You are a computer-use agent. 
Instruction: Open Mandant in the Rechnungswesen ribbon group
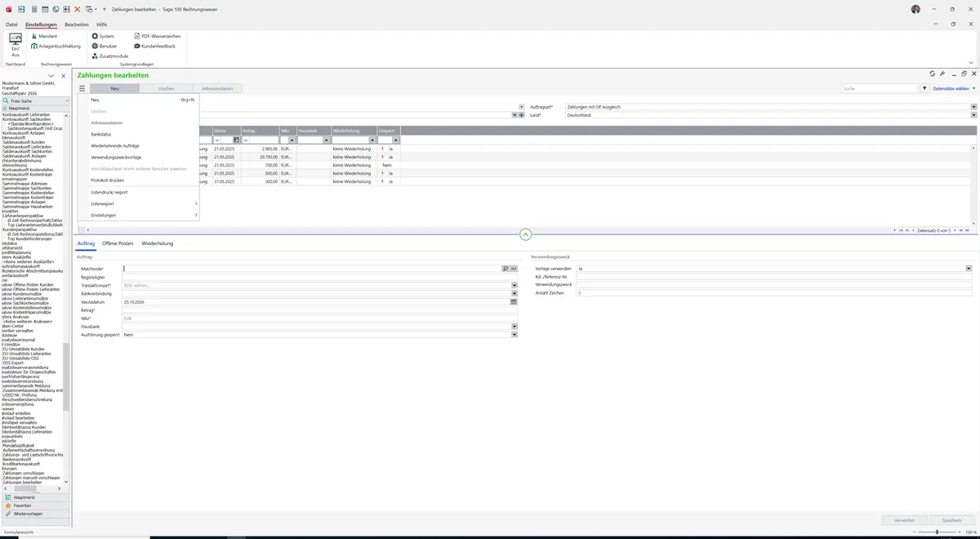44,36
